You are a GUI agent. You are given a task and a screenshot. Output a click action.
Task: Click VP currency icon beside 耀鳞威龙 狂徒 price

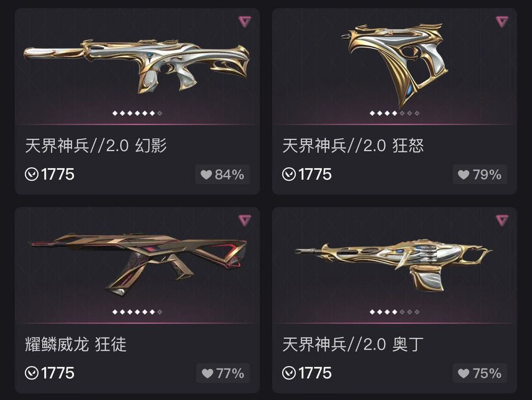coord(32,373)
